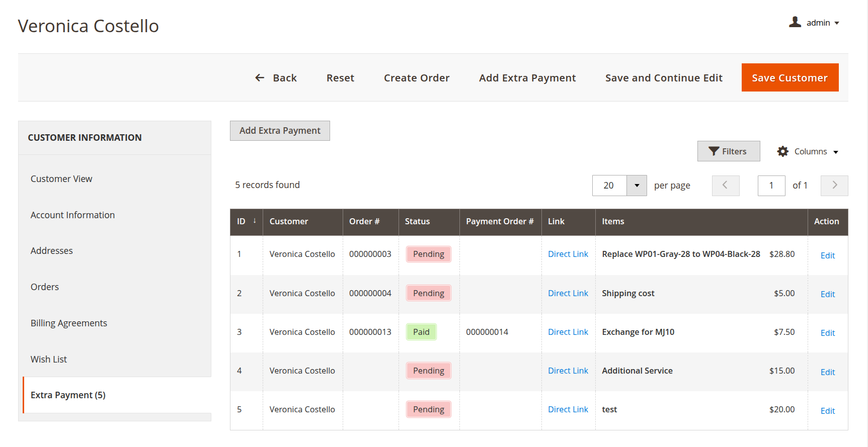Open the Account Information tab
Screen dimensions: 868x447
(72, 215)
